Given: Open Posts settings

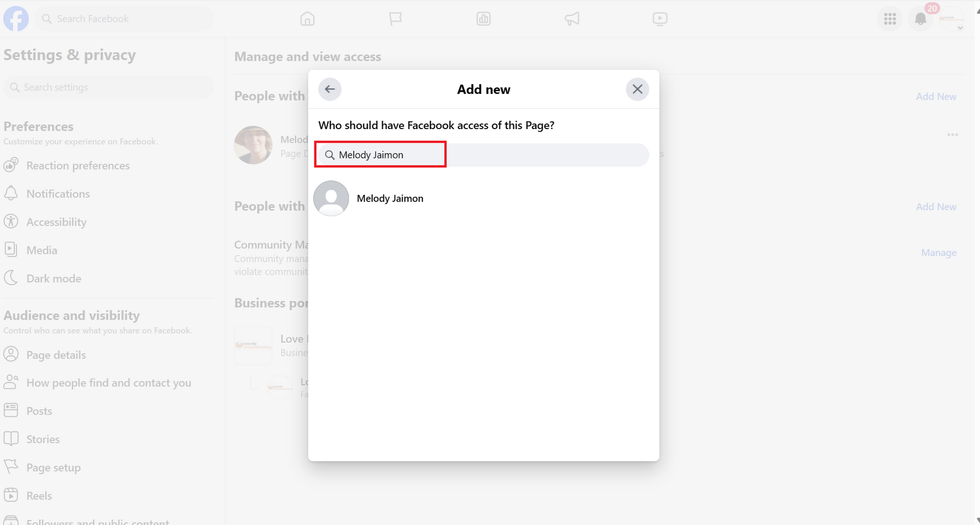Looking at the screenshot, I should [x=39, y=411].
